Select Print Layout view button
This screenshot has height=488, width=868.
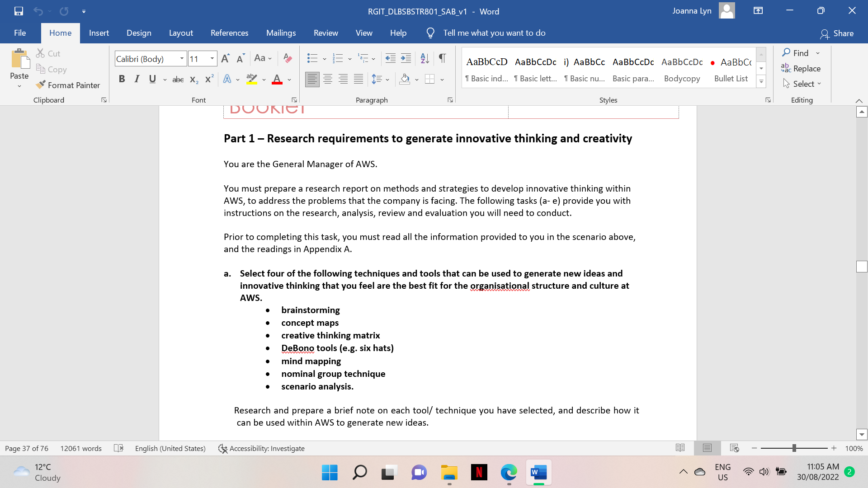click(x=707, y=448)
